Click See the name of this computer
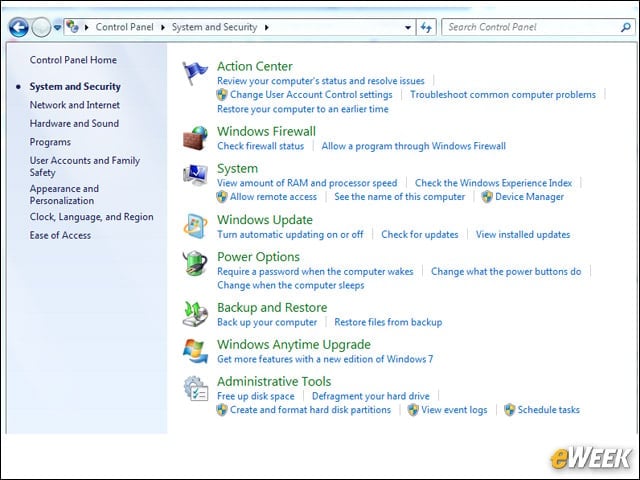 400,197
